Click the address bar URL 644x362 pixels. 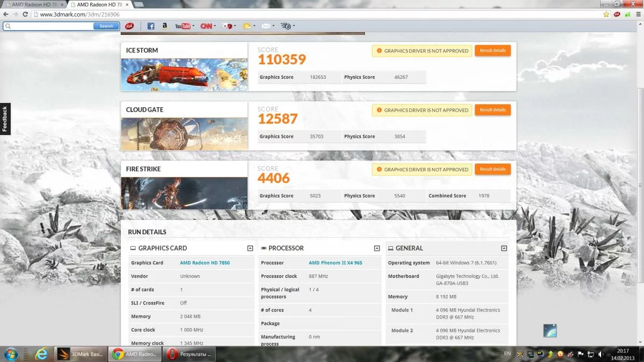pos(80,14)
